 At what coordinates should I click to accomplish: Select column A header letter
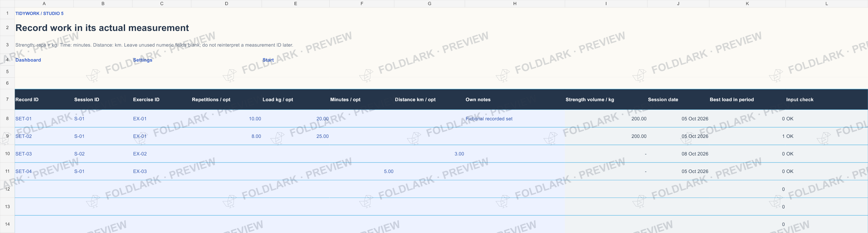[44, 4]
